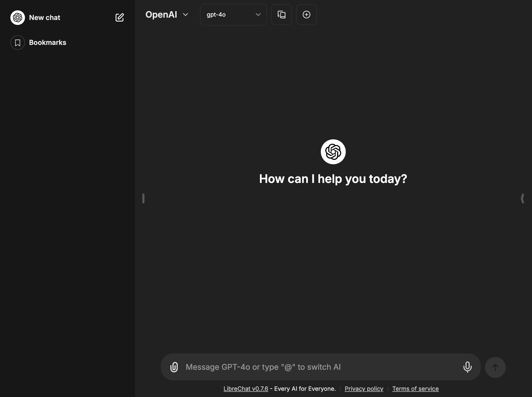
Task: Click the new chat compose pencil icon
Action: pyautogui.click(x=119, y=17)
